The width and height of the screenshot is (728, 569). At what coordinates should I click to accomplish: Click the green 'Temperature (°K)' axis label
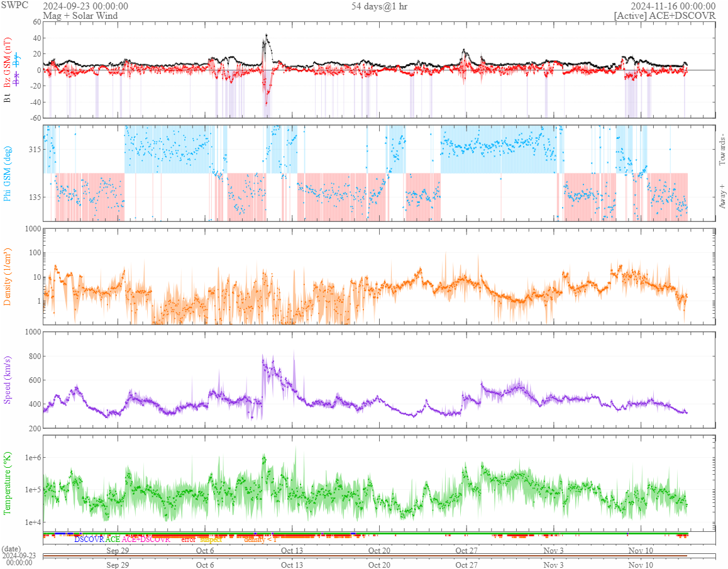(x=7, y=483)
